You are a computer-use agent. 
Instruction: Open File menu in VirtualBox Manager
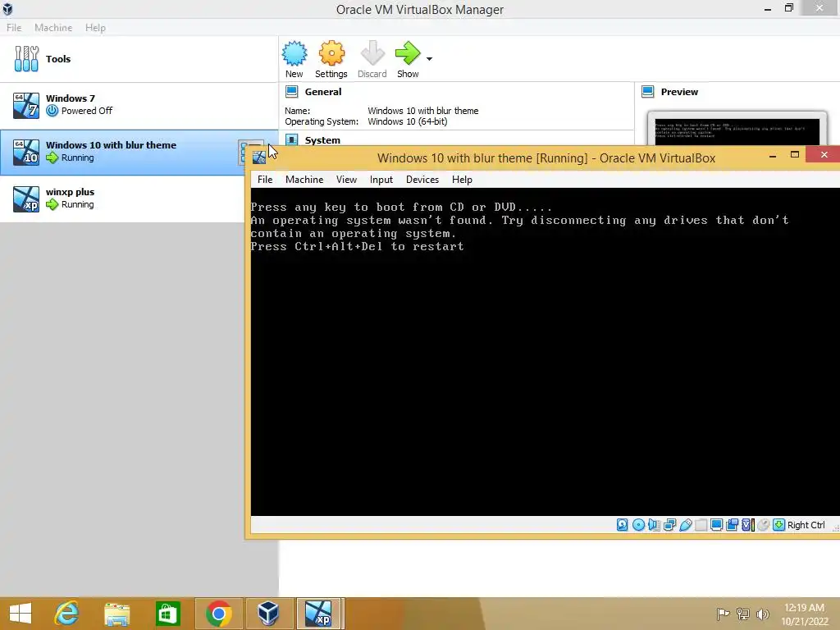[x=14, y=27]
